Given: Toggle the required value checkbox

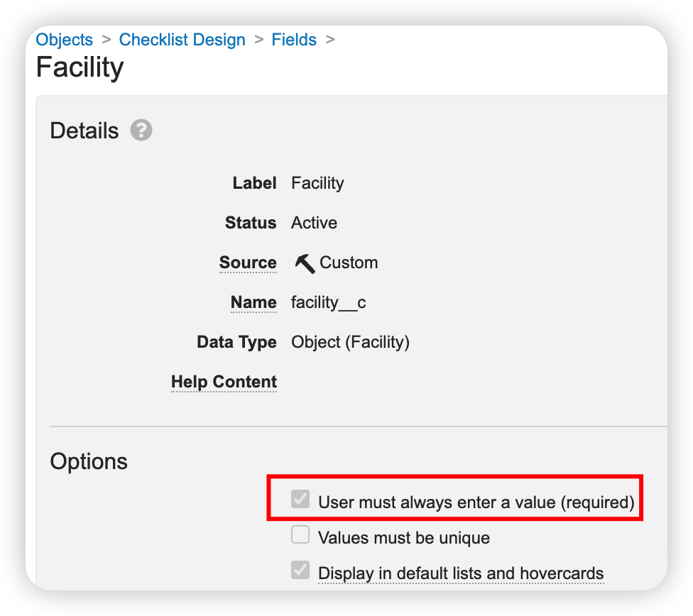Looking at the screenshot, I should click(300, 499).
